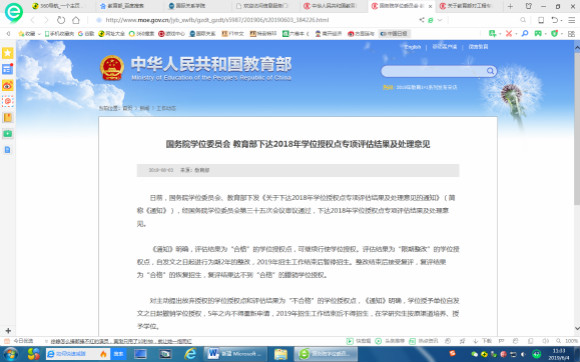This screenshot has height=362, width=580.
Task: Click the browser address bar URL
Action: point(217,20)
